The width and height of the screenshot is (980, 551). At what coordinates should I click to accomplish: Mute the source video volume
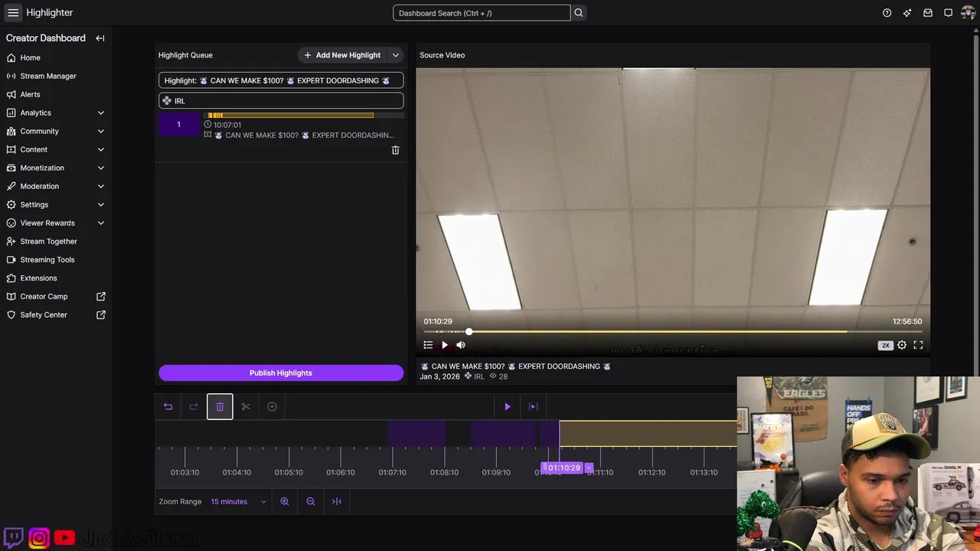[461, 345]
